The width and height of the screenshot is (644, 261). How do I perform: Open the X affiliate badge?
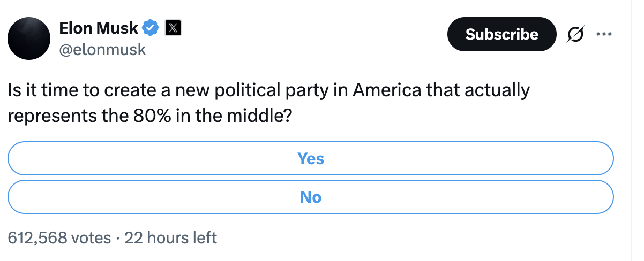pos(173,27)
